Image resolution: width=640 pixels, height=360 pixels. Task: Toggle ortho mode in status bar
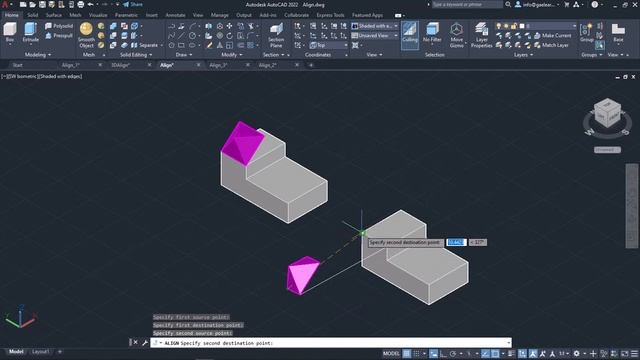[x=443, y=353]
